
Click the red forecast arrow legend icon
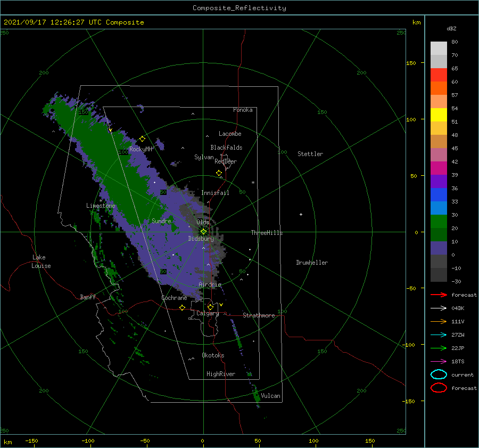pyautogui.click(x=439, y=295)
